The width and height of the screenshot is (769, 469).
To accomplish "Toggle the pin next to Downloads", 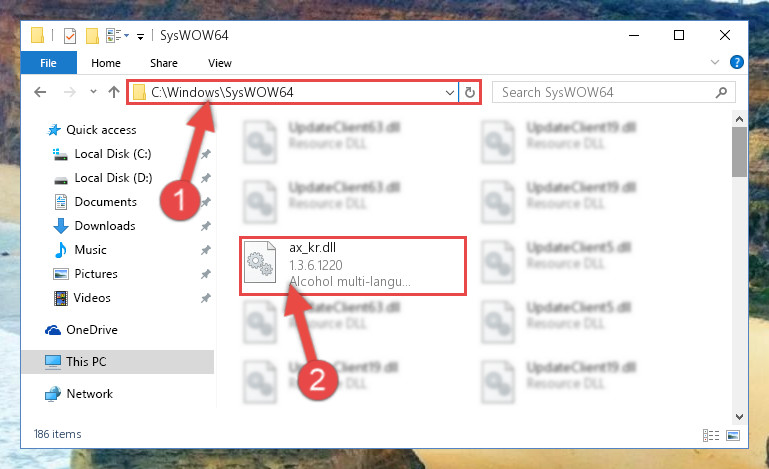I will coord(206,226).
